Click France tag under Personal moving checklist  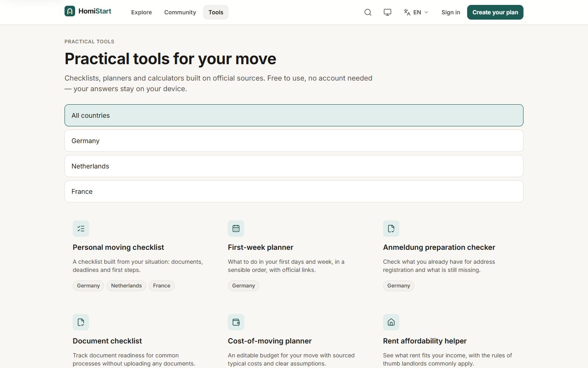pos(162,286)
